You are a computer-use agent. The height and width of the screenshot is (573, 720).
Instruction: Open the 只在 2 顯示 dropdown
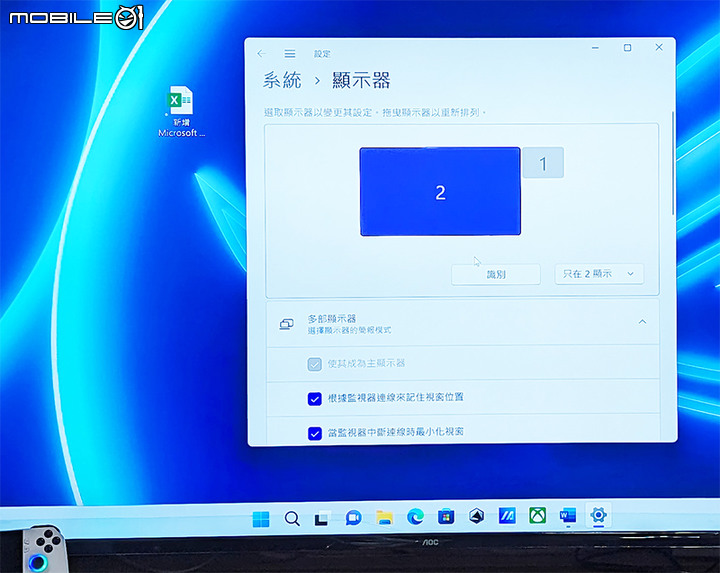(599, 274)
